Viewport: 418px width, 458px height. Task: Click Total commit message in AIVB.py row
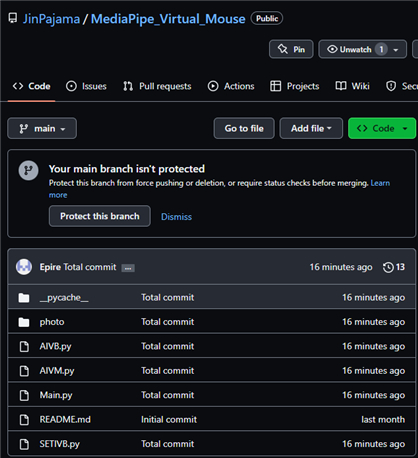(167, 346)
